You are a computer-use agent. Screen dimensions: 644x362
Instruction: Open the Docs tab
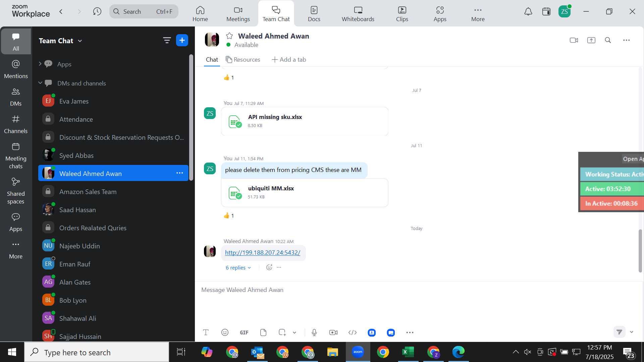tap(314, 13)
